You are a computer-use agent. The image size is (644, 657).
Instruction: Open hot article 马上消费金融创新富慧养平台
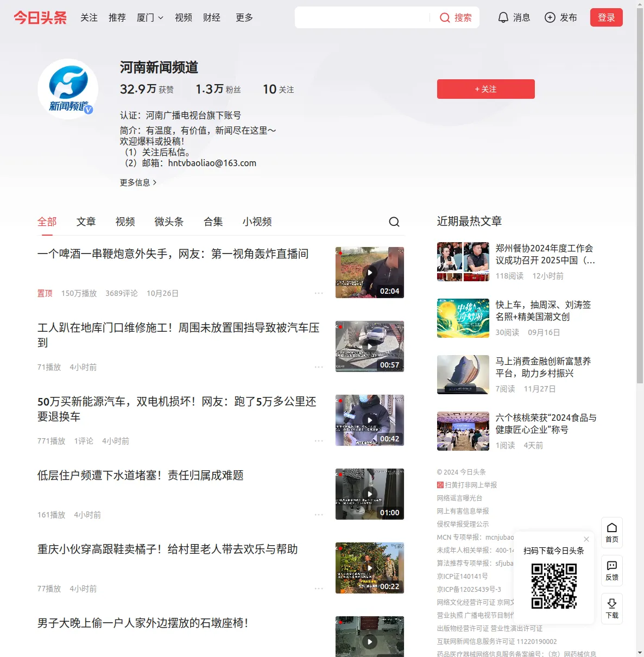tap(544, 367)
